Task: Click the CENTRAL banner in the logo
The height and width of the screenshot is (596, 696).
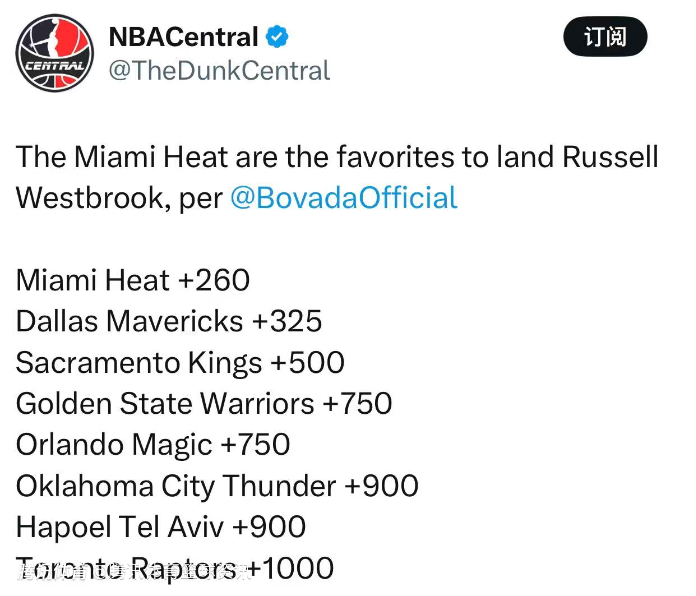Action: [54, 66]
